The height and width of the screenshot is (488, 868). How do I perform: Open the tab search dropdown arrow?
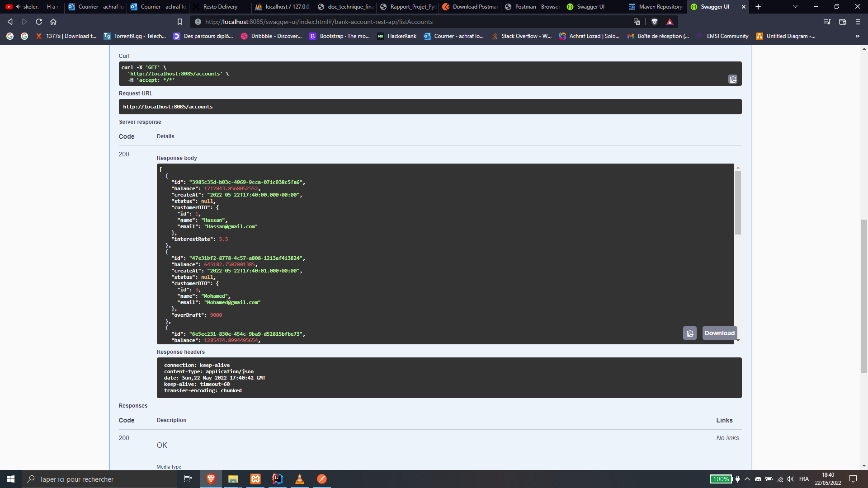[794, 7]
